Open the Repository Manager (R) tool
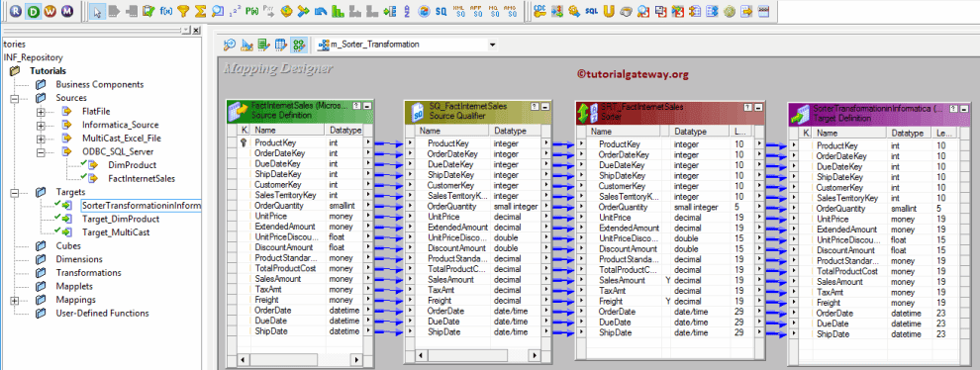This screenshot has height=370, width=980. tap(16, 11)
